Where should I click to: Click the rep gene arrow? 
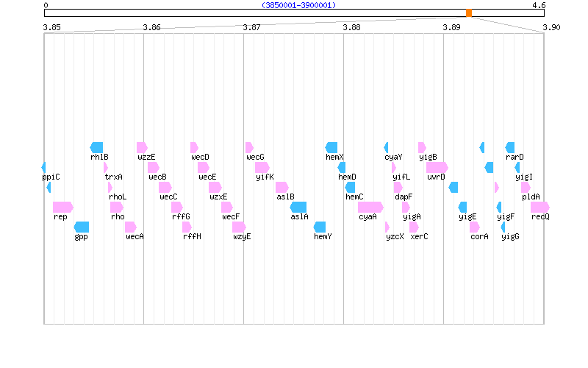62,207
